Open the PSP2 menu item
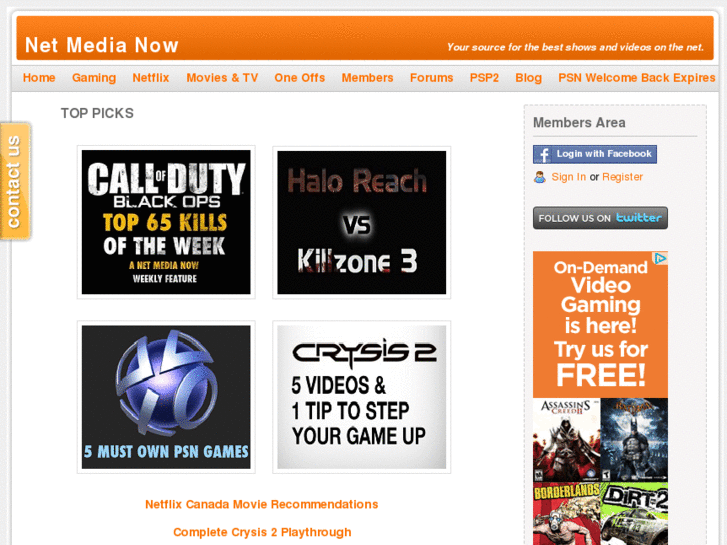The height and width of the screenshot is (545, 727). coord(484,78)
